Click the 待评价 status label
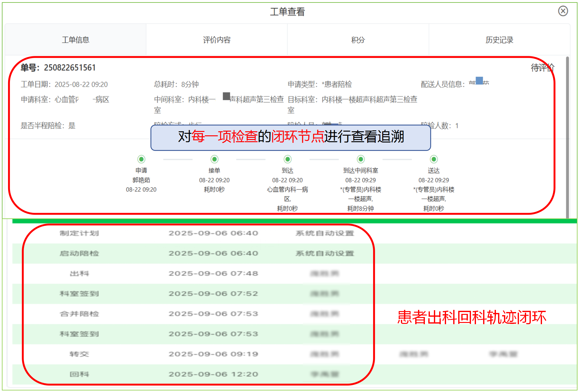Viewport: 580px width, 392px height. [542, 68]
